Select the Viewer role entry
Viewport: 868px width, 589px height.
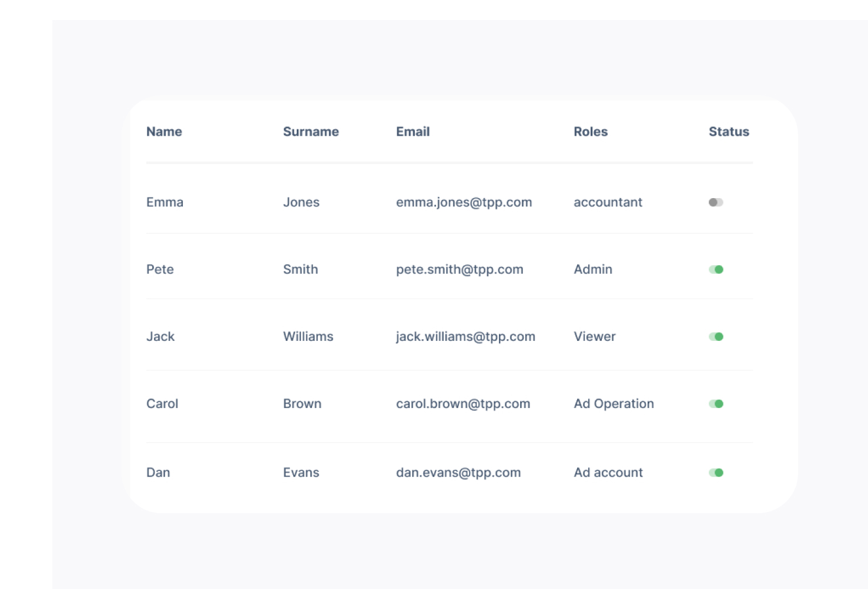(x=595, y=337)
